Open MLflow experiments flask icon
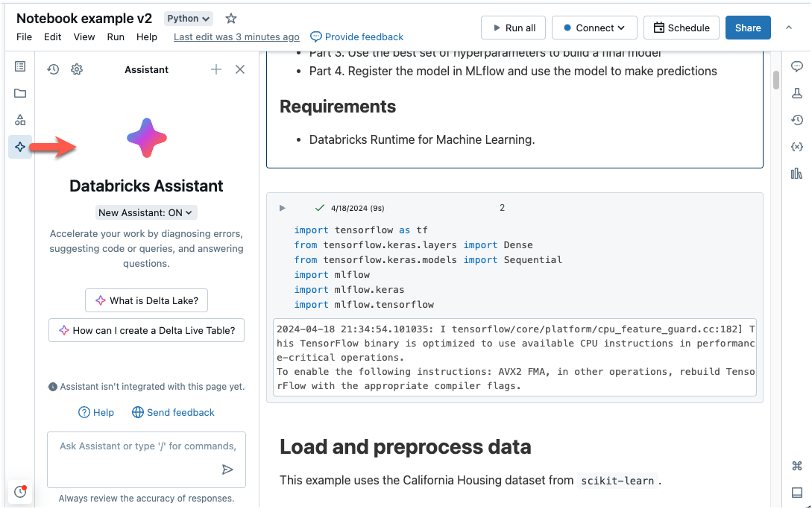The height and width of the screenshot is (509, 812). 796,93
